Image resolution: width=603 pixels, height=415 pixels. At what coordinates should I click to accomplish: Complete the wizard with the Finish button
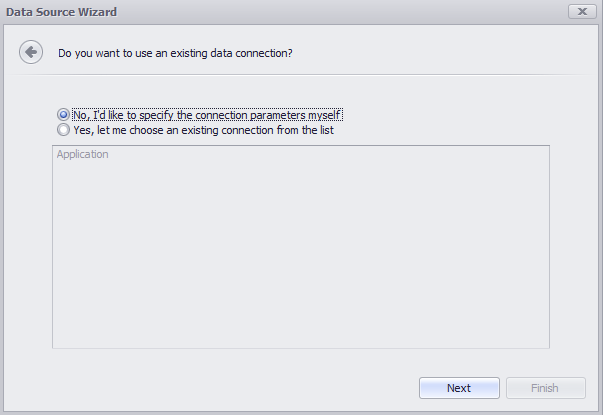[x=545, y=388]
